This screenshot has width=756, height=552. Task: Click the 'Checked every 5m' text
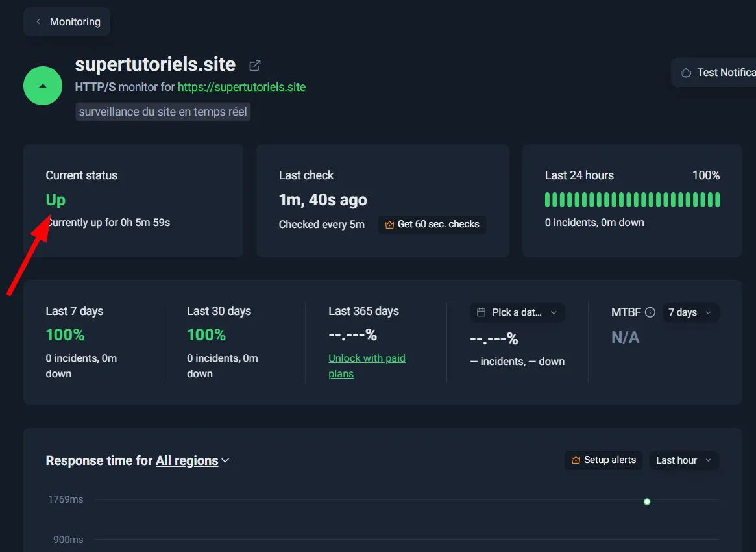322,224
